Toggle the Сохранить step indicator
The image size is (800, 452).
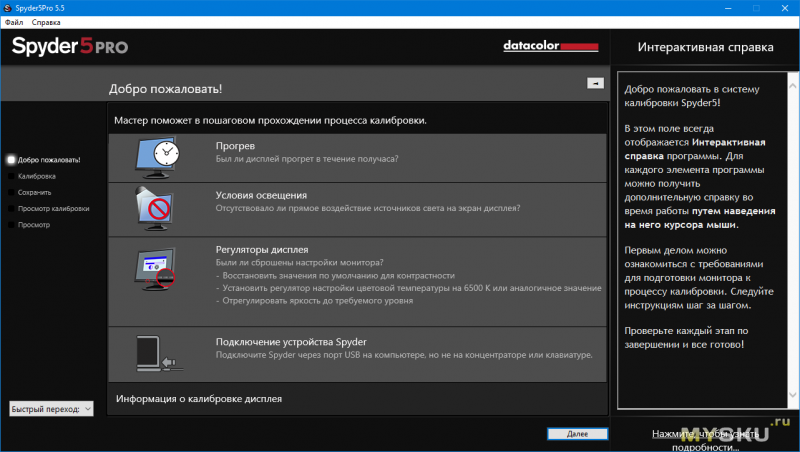point(11,192)
